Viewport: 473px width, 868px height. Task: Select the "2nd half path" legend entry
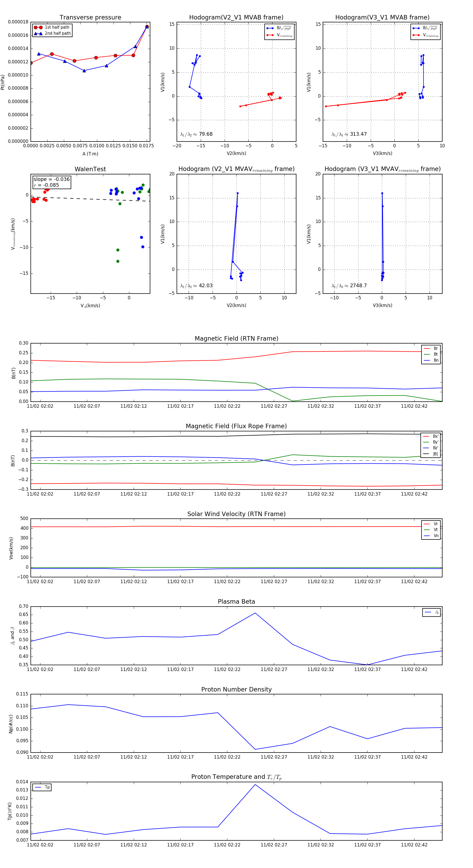[x=52, y=33]
